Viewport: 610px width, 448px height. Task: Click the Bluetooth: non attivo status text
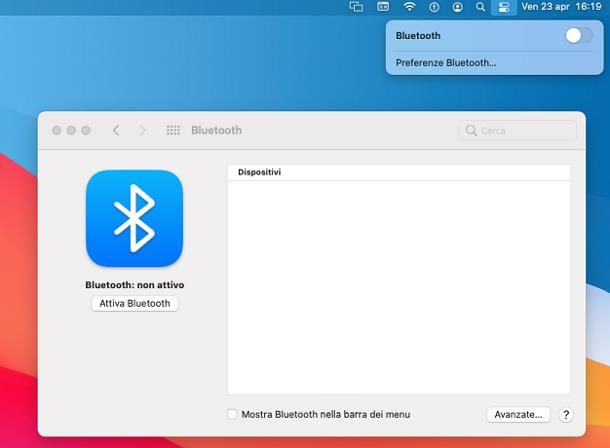pos(135,285)
